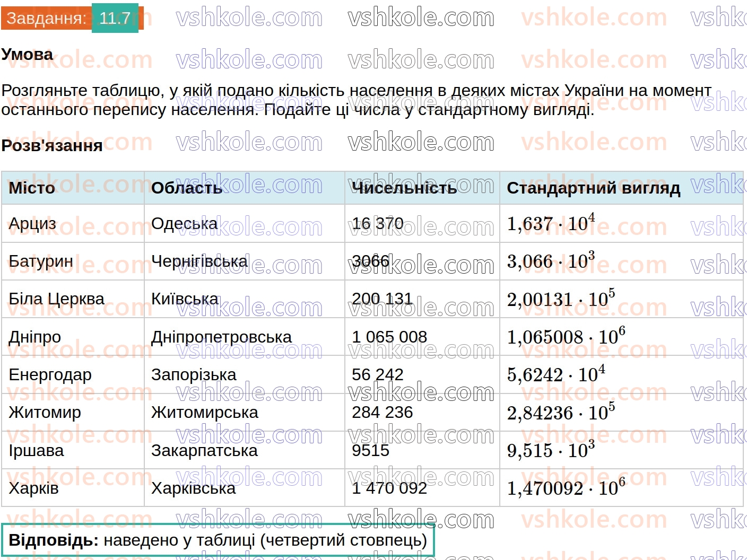Select the region cell 'Запорізька'
This screenshot has width=747, height=560.
(194, 375)
